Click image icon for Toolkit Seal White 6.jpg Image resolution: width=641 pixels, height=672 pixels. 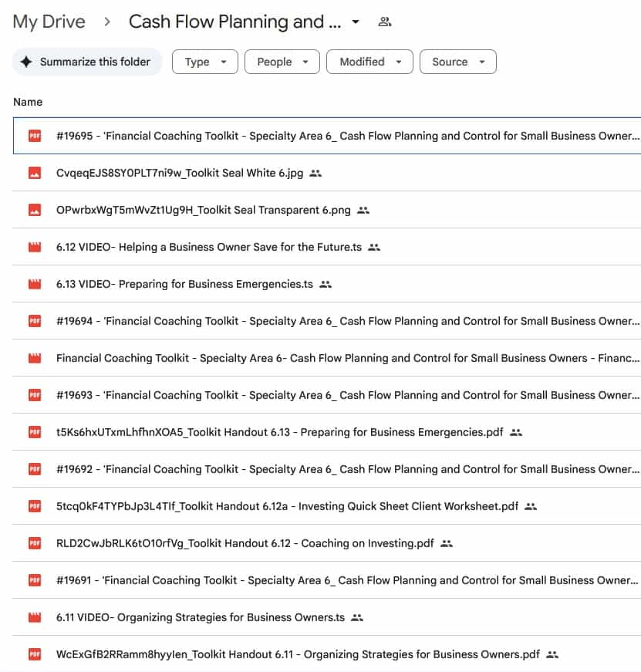pyautogui.click(x=34, y=173)
